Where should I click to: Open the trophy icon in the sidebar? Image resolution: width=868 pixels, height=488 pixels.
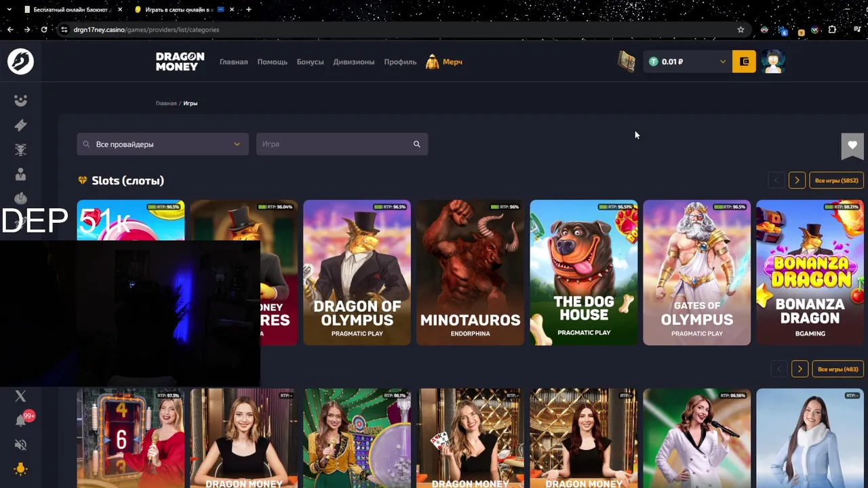pyautogui.click(x=20, y=150)
